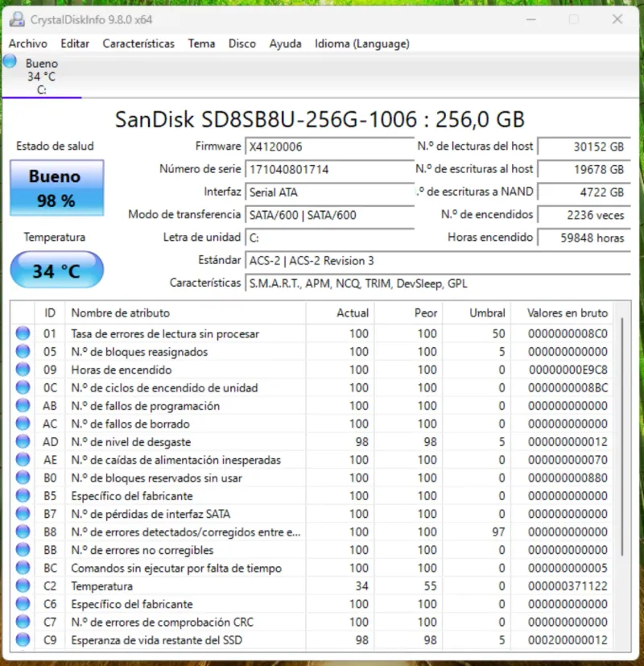644x666 pixels.
Task: Click the CrystalDiskInfo app icon in title bar
Action: (17, 19)
